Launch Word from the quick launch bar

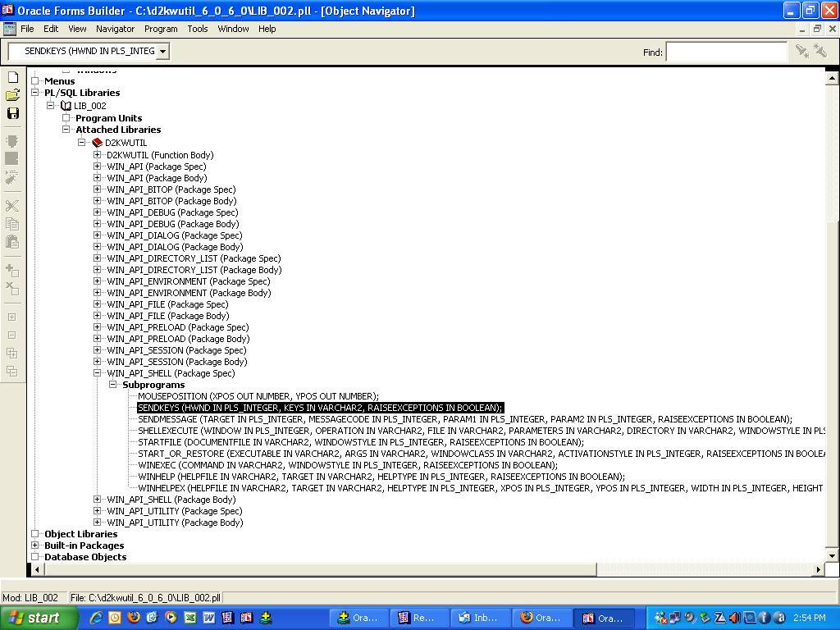pos(208,618)
